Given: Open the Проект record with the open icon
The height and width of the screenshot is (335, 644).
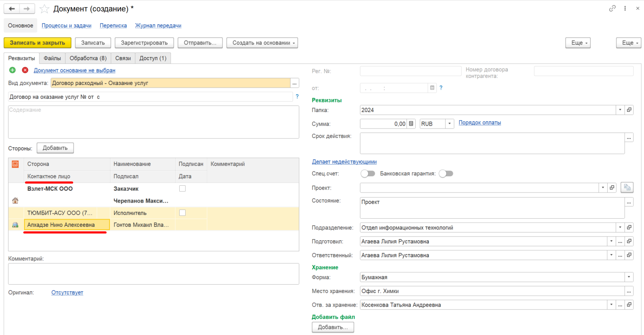Looking at the screenshot, I should pyautogui.click(x=612, y=187).
